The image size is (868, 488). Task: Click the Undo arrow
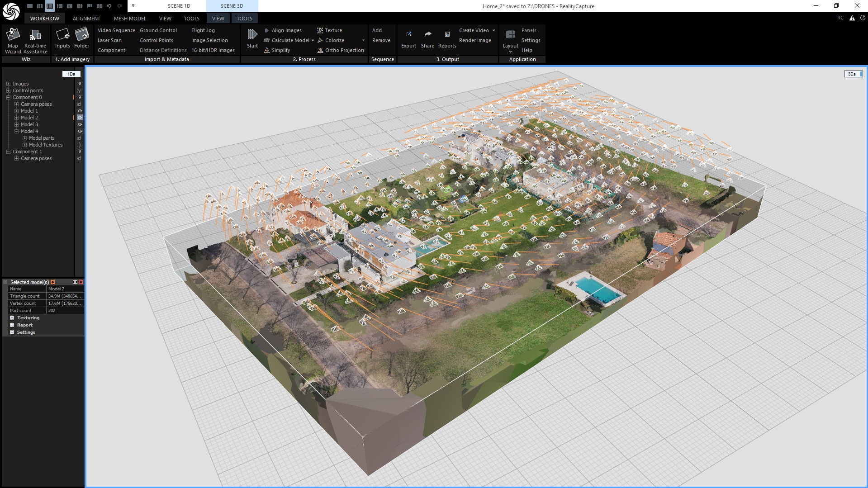109,6
